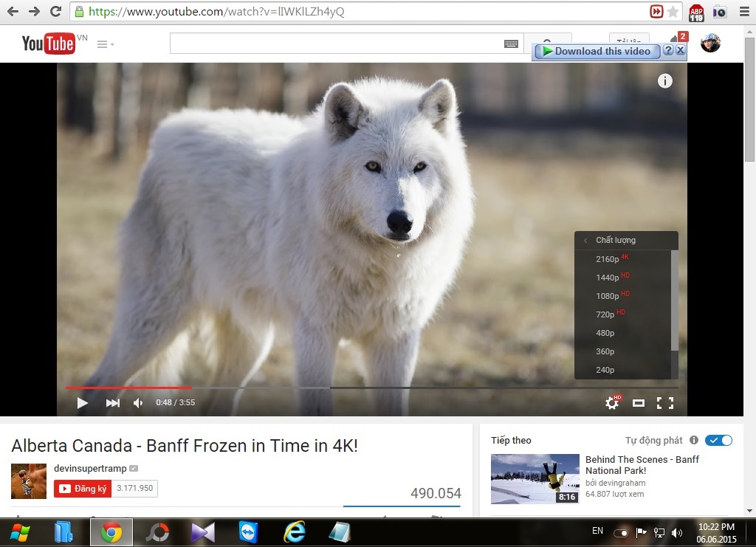Skip to the next video
Screen dimensions: 756x547
(x=112, y=403)
